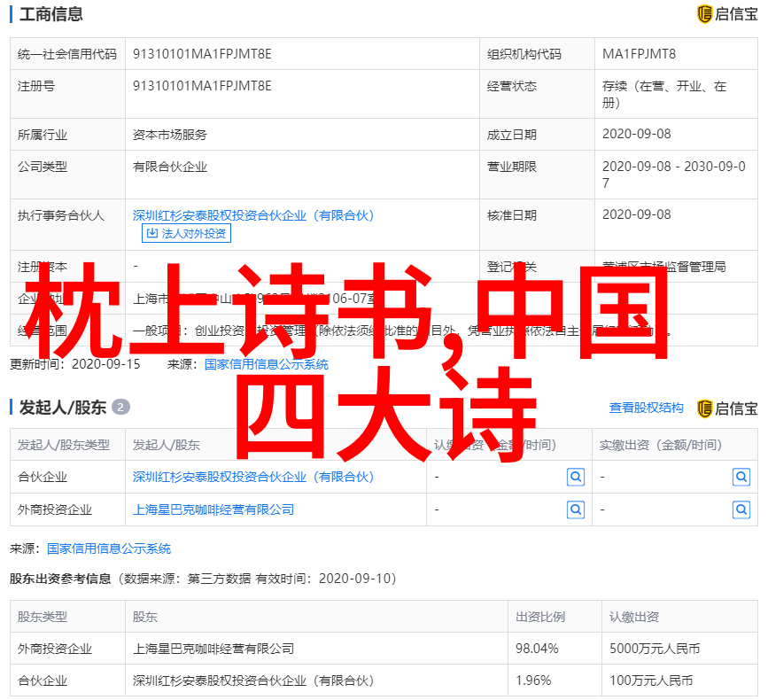Click 注册号 value 91310101MA1FPJMT8E
Screen dimensions: 768x700
pyautogui.click(x=202, y=86)
